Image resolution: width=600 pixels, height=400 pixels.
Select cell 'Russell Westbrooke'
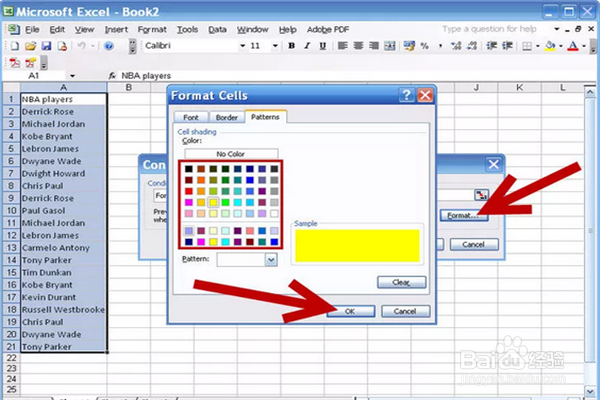(x=63, y=310)
